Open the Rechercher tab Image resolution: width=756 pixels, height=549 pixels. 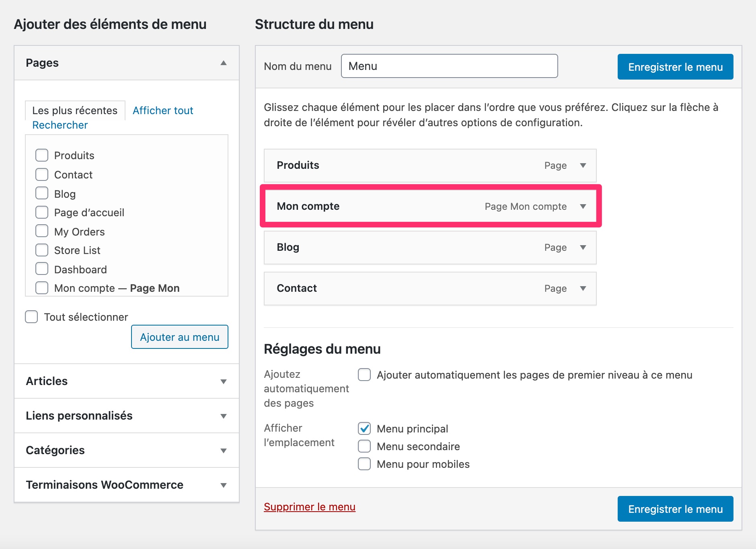pyautogui.click(x=60, y=125)
